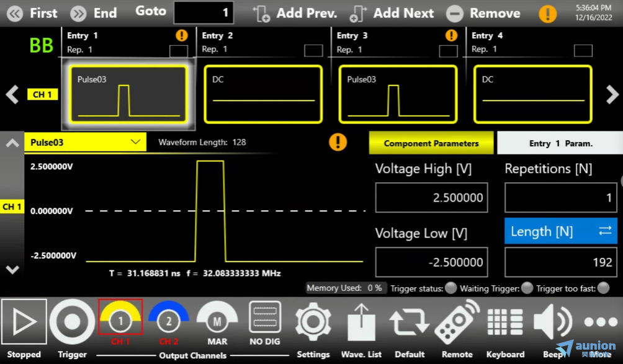Click the date and time display
The image size is (623, 364).
(593, 12)
